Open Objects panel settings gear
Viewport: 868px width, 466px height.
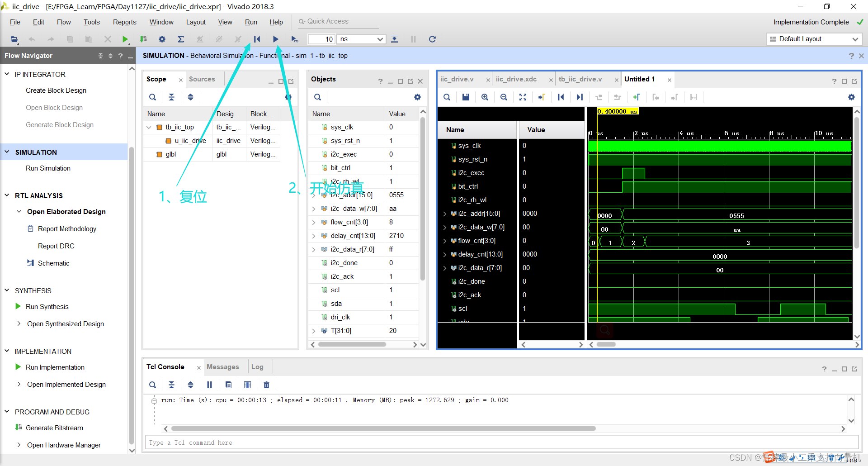pyautogui.click(x=417, y=97)
